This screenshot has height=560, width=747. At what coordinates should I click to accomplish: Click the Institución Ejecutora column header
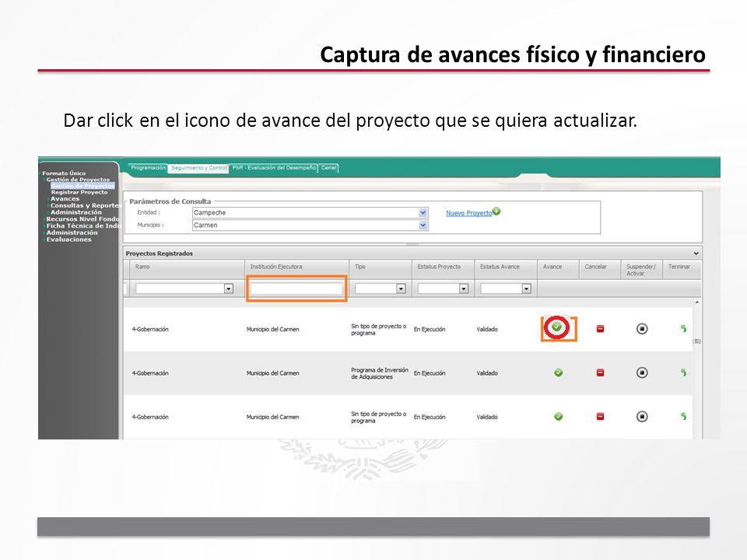296,270
